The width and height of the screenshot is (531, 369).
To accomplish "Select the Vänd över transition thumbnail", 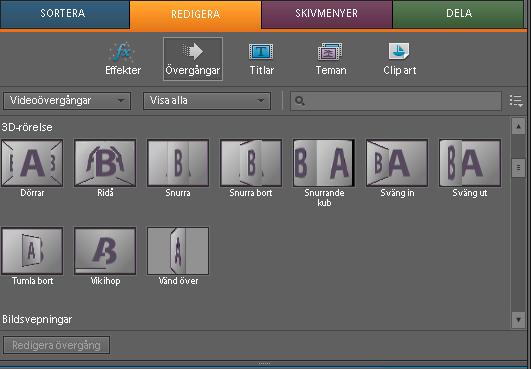I will pos(178,251).
